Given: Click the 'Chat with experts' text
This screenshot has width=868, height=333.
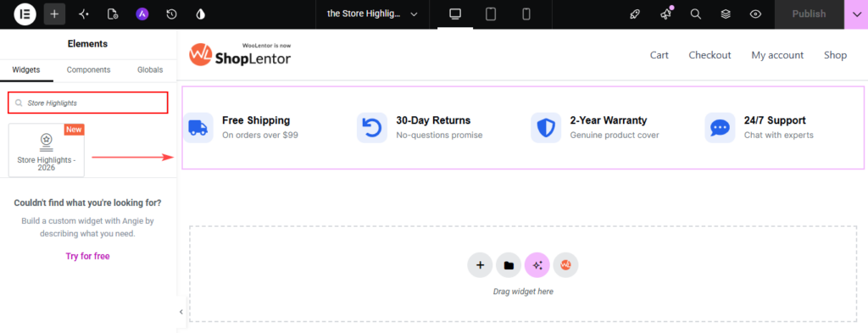Looking at the screenshot, I should click(x=779, y=135).
